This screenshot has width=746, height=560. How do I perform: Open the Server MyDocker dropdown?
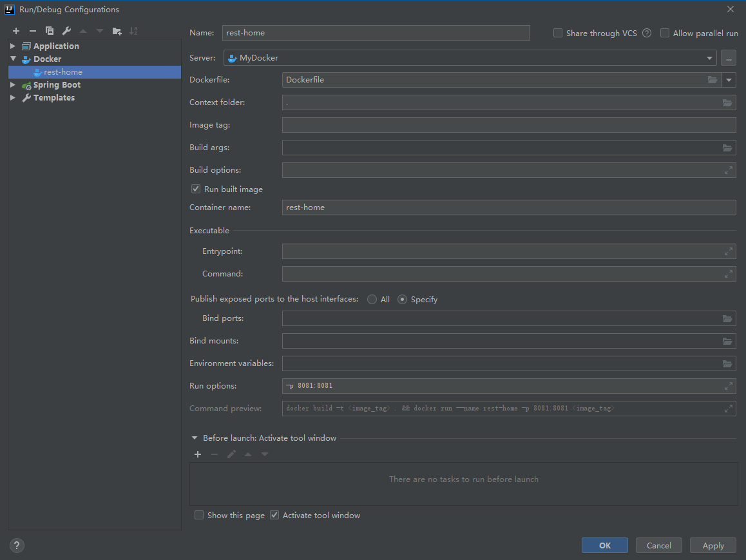coord(470,58)
